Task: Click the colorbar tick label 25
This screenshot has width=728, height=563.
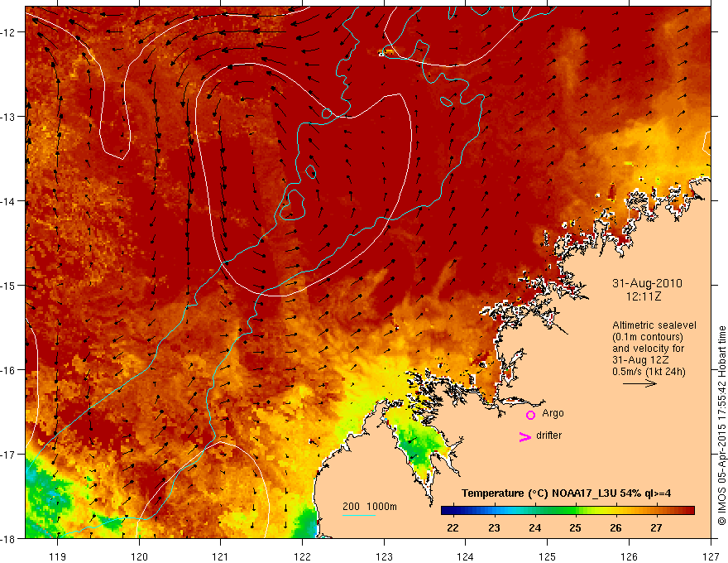Action: [x=575, y=527]
